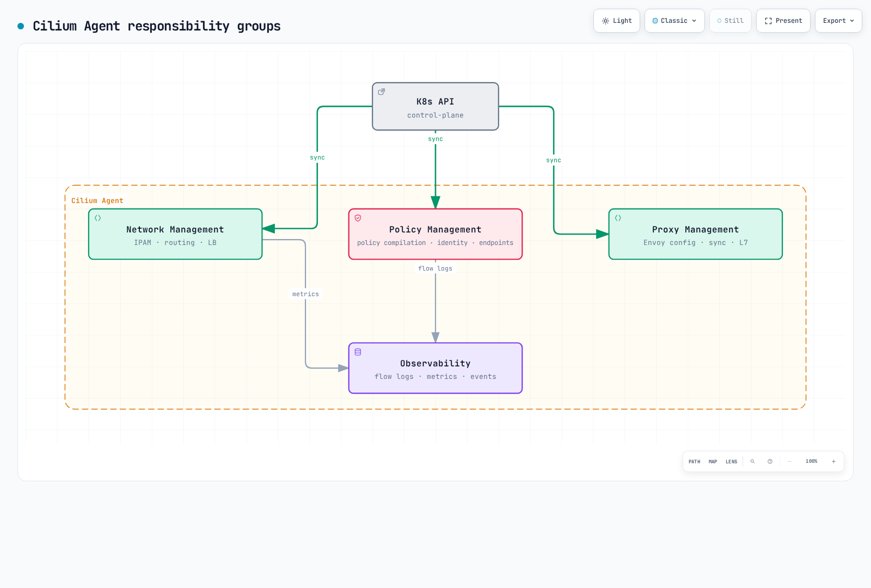Toggle the Light theme button
This screenshot has height=588, width=871.
tap(617, 21)
